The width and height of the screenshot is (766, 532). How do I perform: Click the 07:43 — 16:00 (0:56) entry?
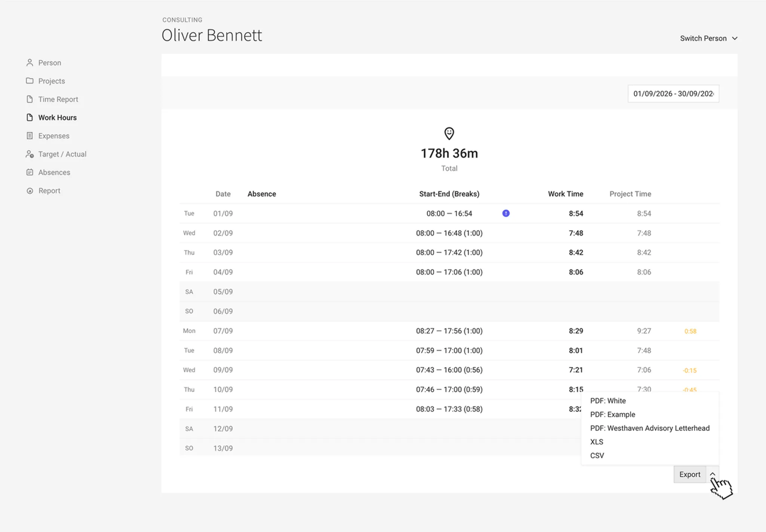click(x=449, y=370)
